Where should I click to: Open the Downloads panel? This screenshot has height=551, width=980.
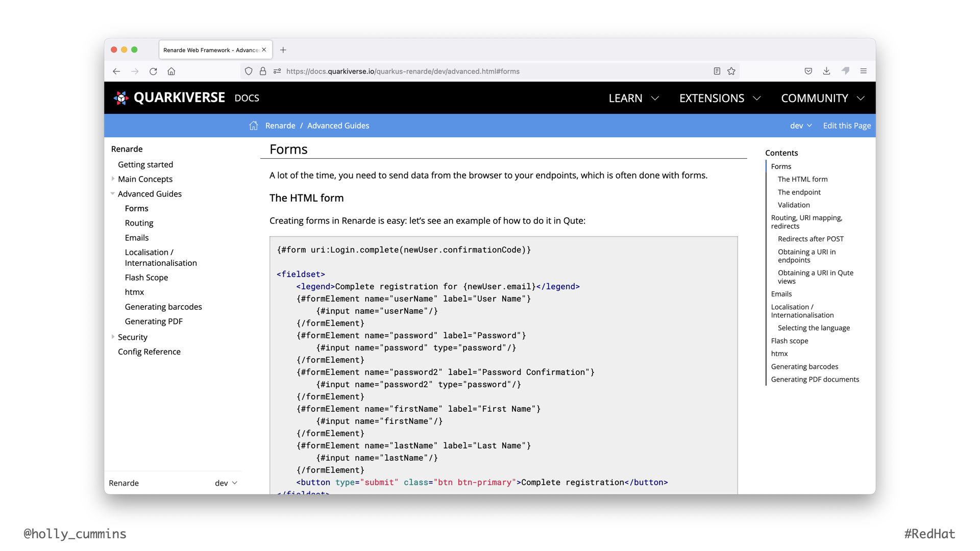826,71
